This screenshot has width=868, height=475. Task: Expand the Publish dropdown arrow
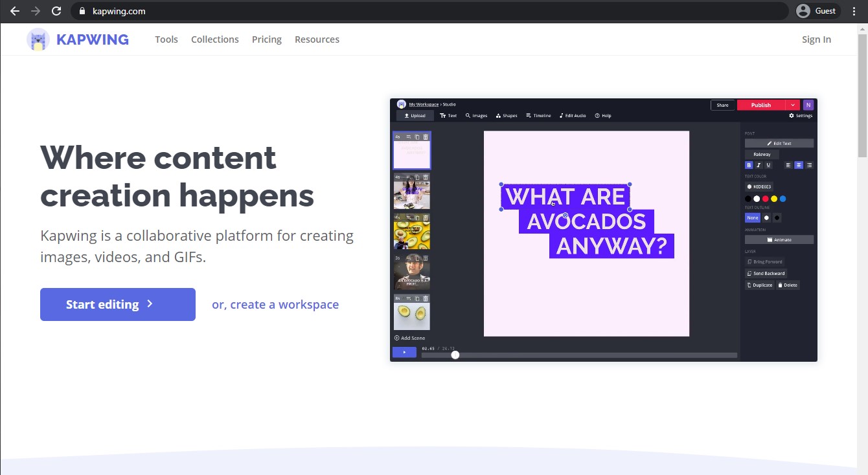794,105
